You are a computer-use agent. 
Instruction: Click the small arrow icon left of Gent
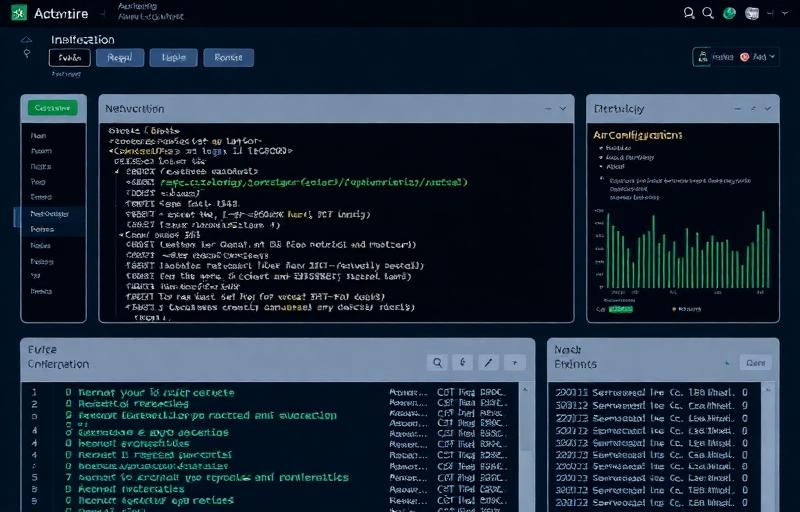coord(727,363)
